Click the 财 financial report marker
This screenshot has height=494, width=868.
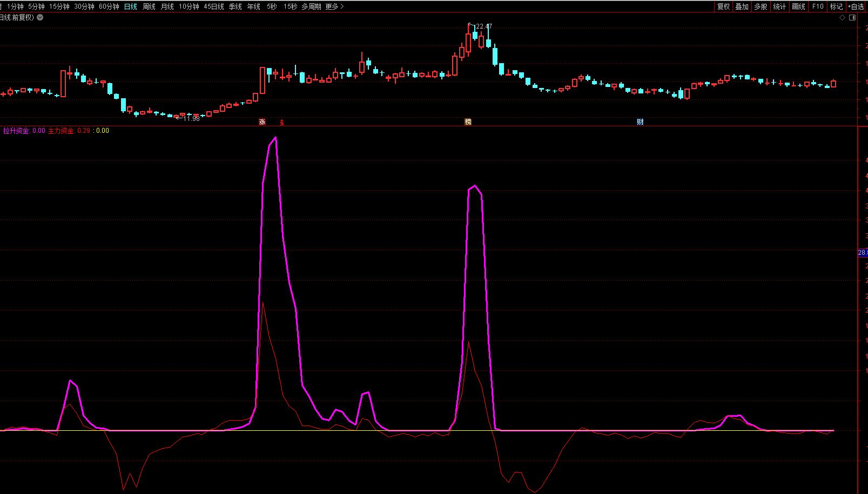[x=640, y=122]
